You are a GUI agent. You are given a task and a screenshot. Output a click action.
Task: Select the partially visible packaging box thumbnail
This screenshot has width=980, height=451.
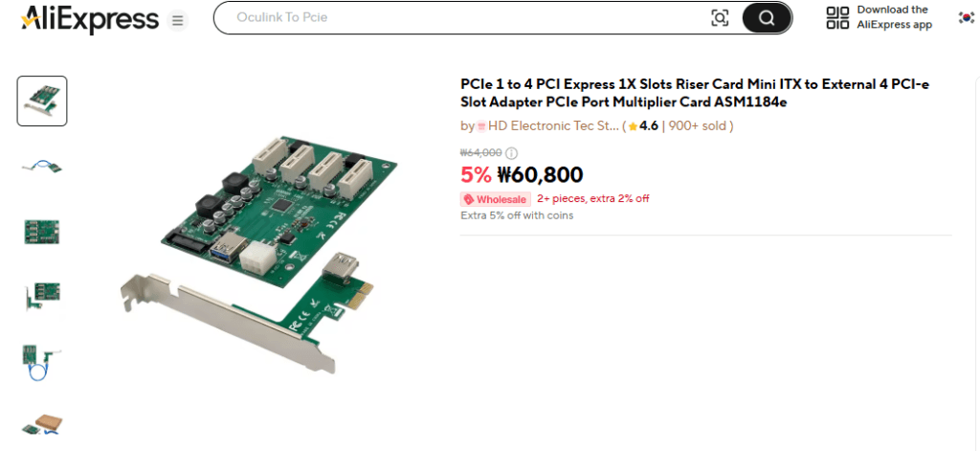click(42, 424)
